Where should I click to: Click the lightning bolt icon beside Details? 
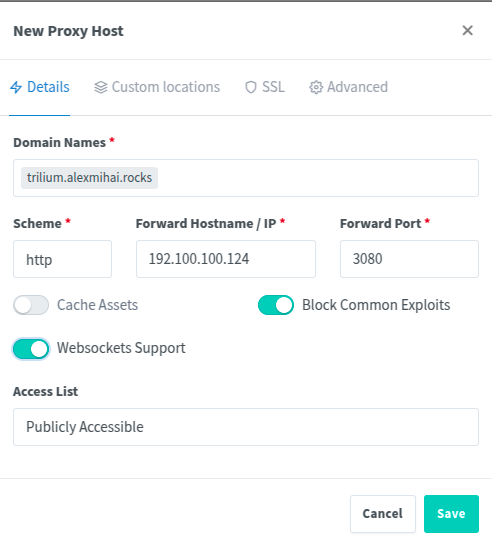(x=16, y=87)
